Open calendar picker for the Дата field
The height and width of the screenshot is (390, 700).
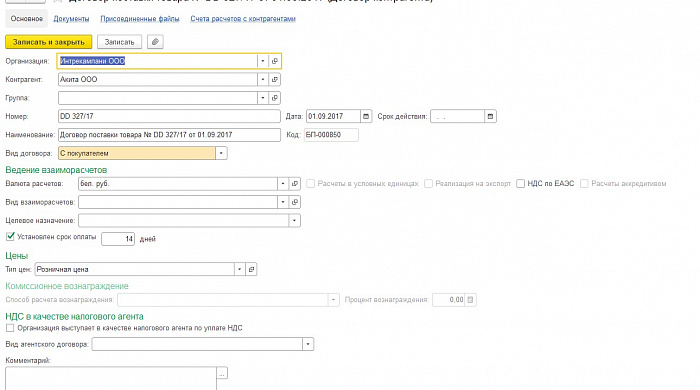pyautogui.click(x=366, y=116)
